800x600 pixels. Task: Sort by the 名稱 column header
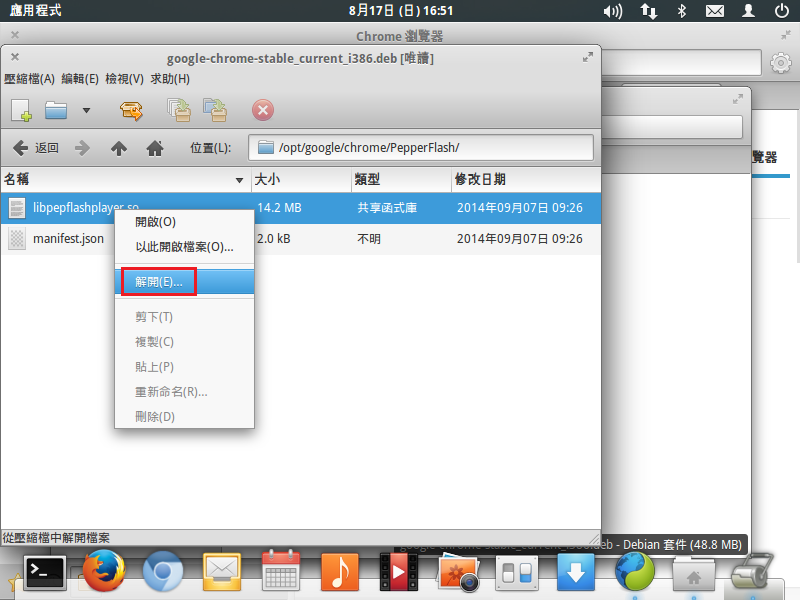click(126, 180)
